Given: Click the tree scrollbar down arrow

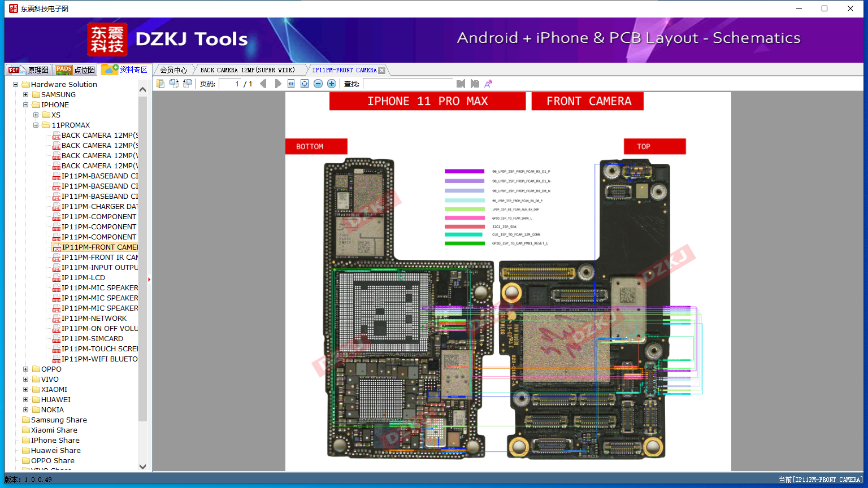Looking at the screenshot, I should [142, 467].
